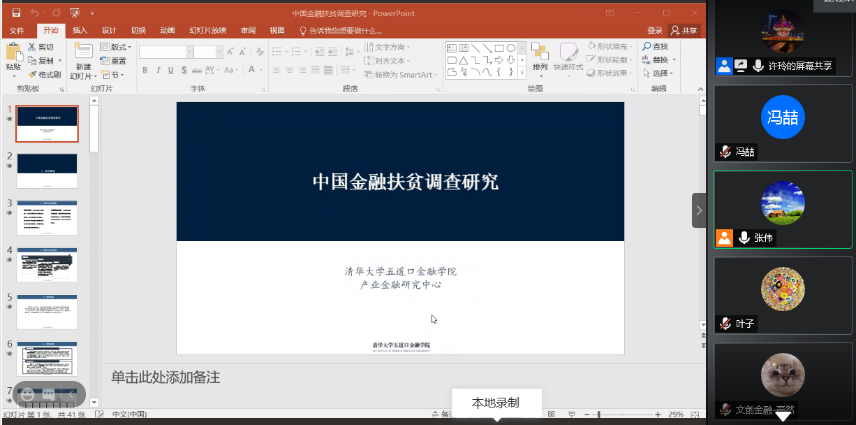Toggle Underline text formatting
856x425 pixels.
click(x=171, y=70)
